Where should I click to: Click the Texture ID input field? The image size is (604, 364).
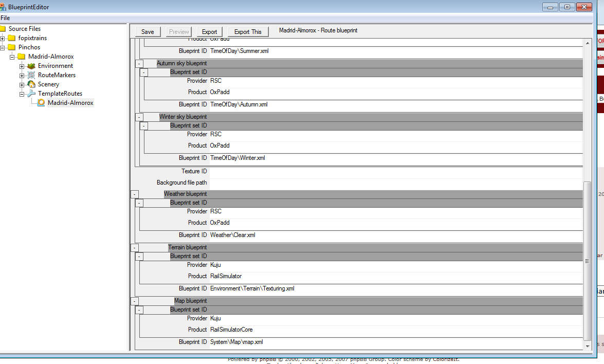tap(396, 171)
